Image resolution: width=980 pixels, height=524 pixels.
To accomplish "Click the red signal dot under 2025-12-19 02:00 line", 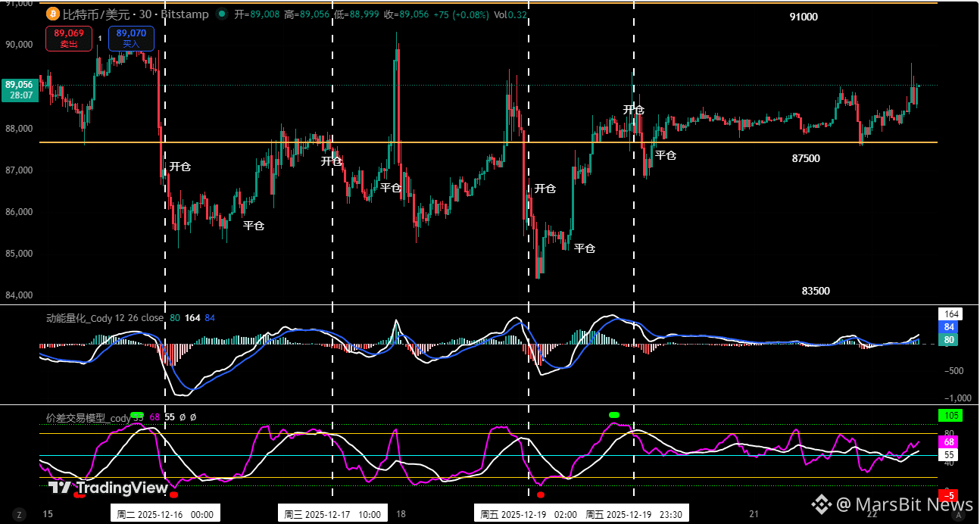I will point(540,494).
